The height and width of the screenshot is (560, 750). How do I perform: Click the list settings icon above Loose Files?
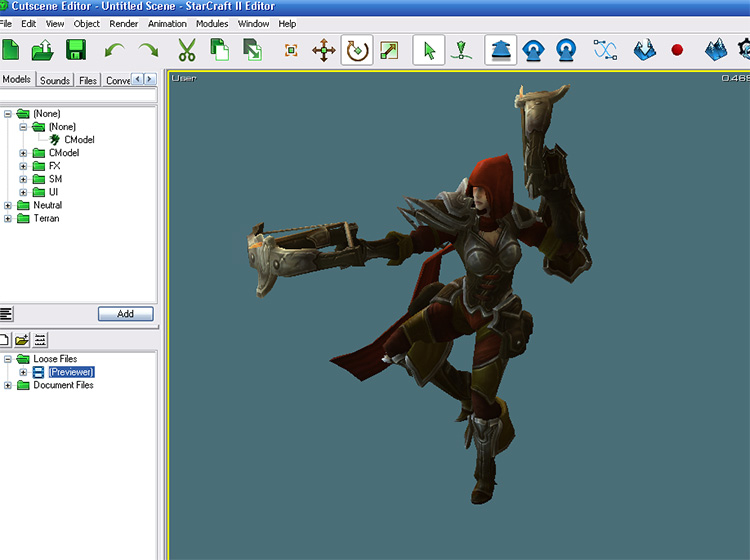[40, 340]
